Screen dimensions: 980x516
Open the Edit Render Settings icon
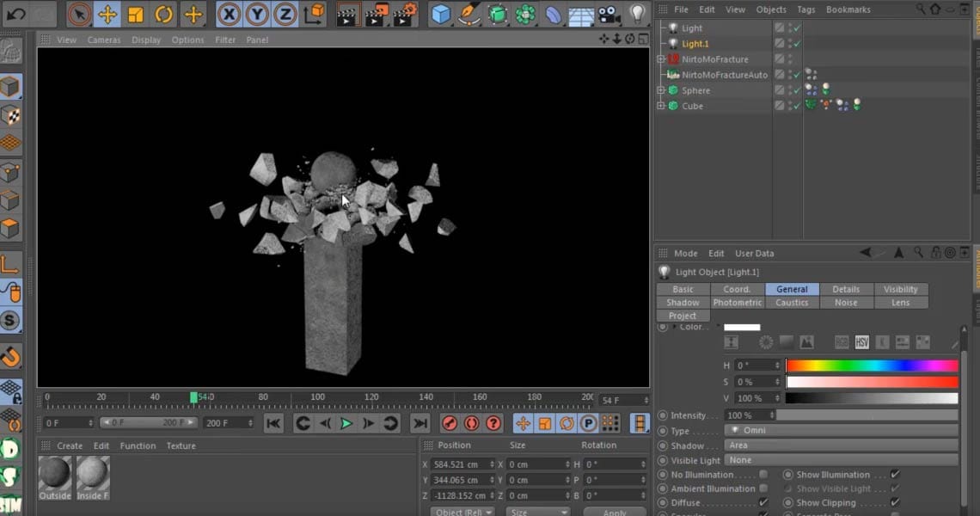[x=404, y=15]
